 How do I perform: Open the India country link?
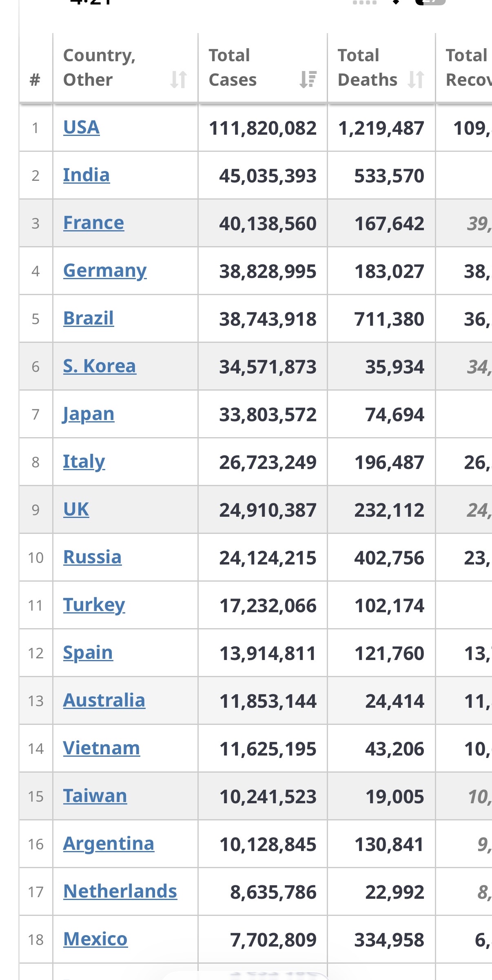tap(86, 175)
